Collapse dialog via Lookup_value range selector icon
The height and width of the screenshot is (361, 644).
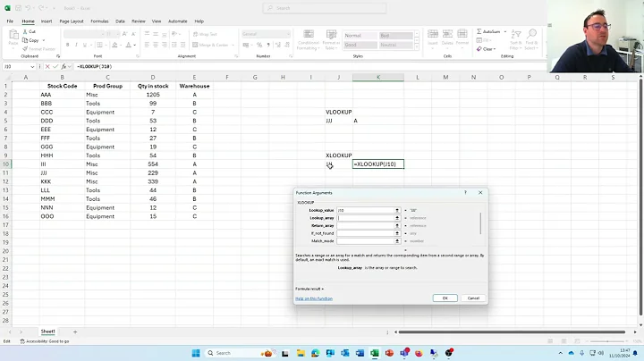coord(397,210)
